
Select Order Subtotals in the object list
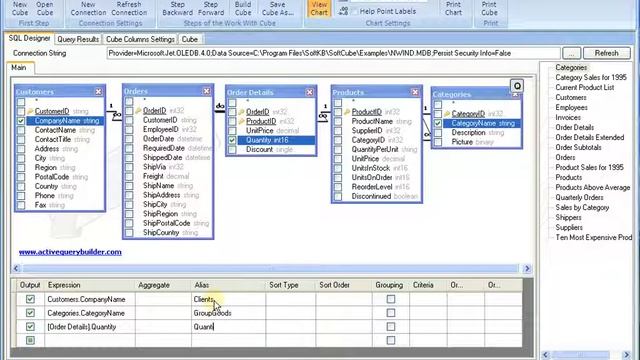click(578, 147)
